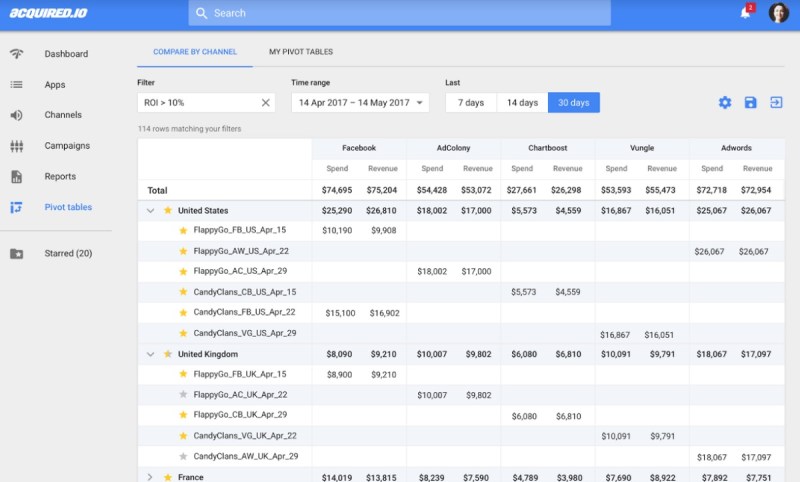
Task: Unstar FlappyGo_CB_UK_Apr_29 campaign
Action: [183, 415]
